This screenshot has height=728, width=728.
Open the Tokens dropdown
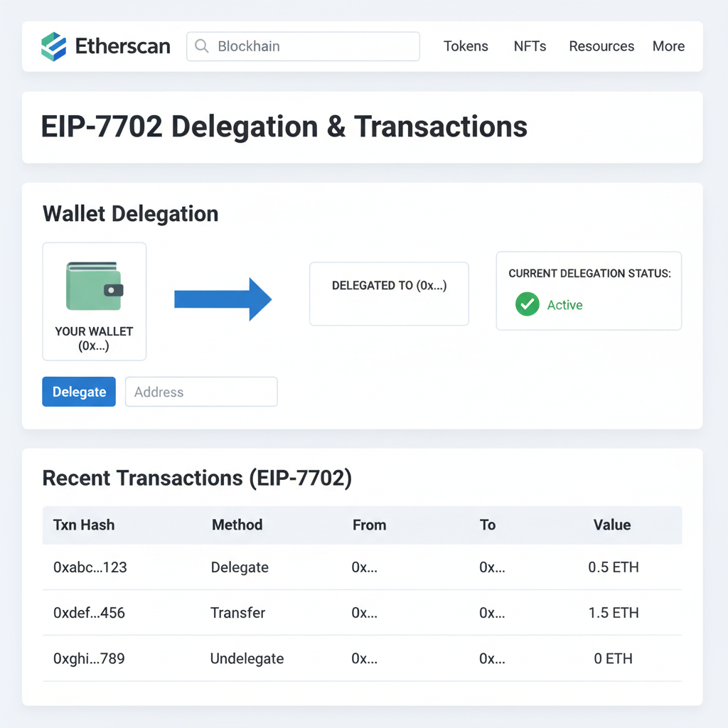pyautogui.click(x=466, y=46)
